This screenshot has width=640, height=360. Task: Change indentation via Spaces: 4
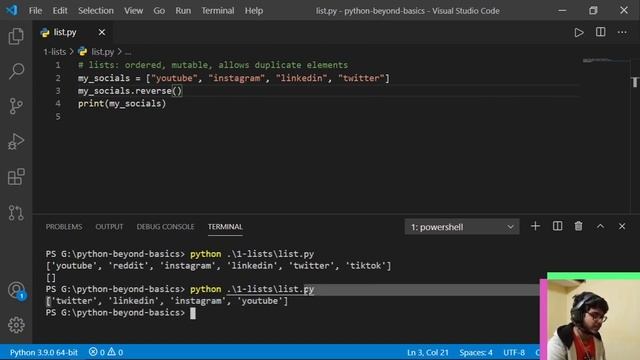476,352
